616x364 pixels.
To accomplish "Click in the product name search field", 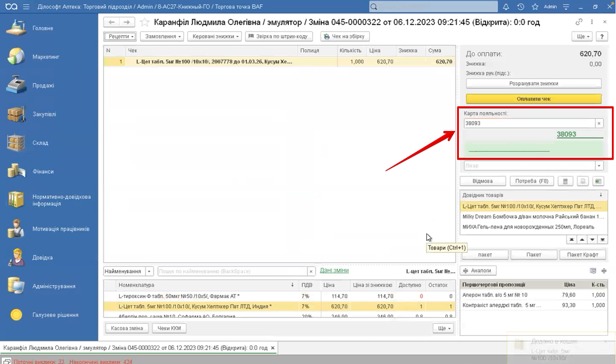I will coord(233,271).
